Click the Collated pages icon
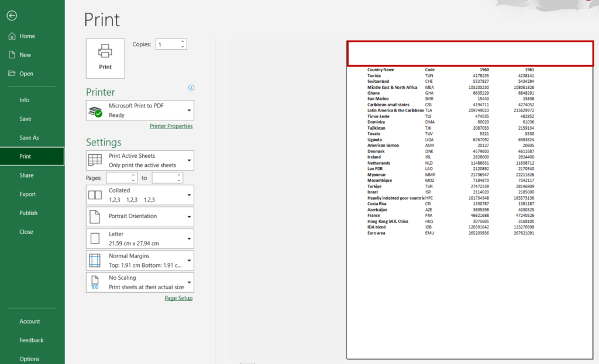 pos(95,195)
